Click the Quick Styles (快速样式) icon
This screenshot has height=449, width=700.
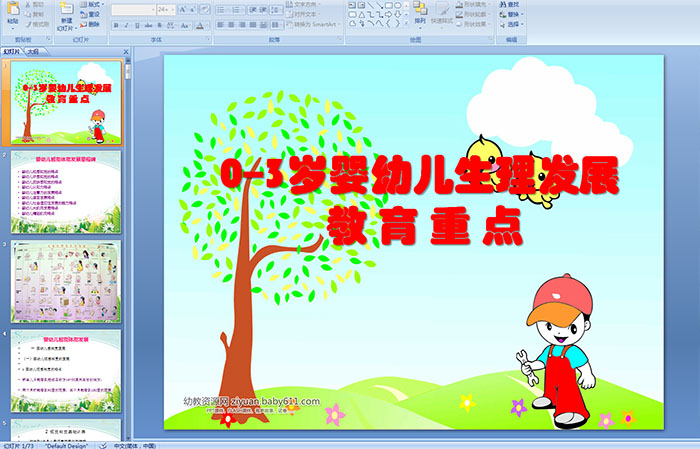[x=442, y=9]
